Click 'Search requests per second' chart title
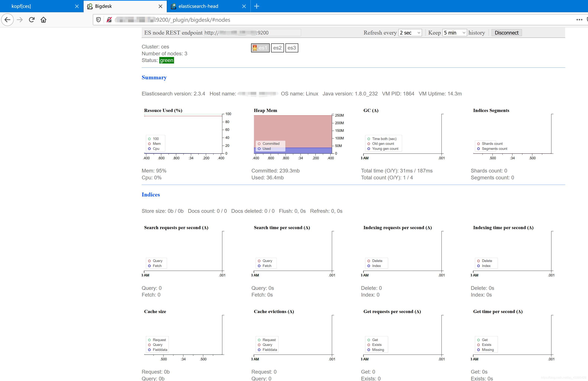This screenshot has height=381, width=588. click(176, 228)
